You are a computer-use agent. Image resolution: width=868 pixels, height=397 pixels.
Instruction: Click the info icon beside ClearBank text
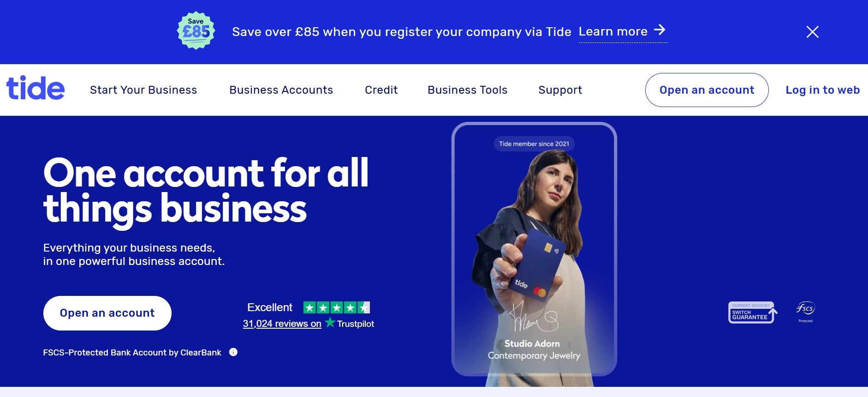233,352
